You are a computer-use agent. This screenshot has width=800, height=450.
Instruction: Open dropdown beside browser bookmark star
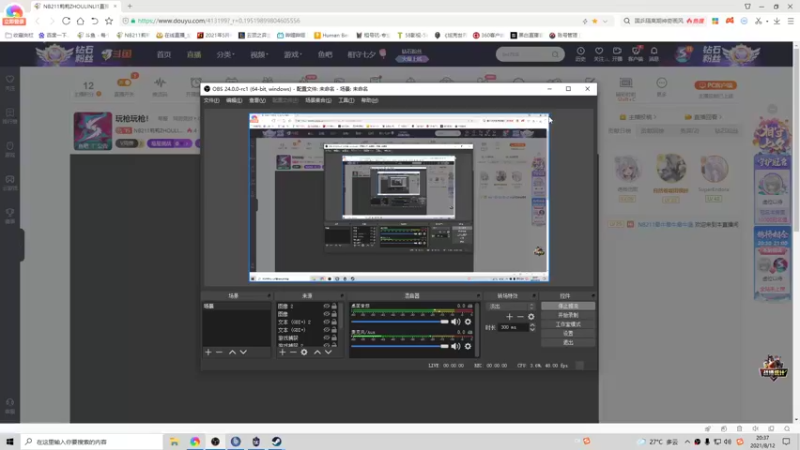coord(605,21)
